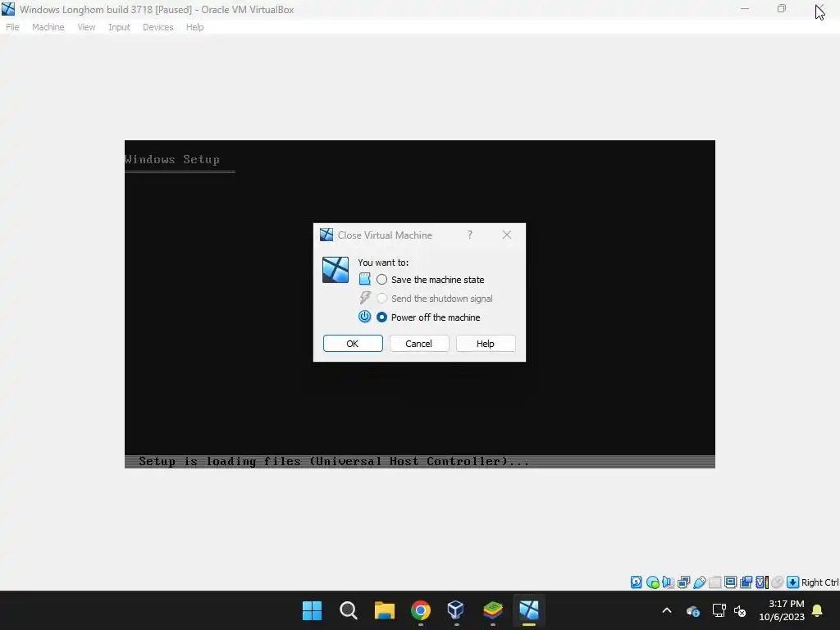Open the audio status bar icon
The image size is (840, 630).
coord(668,582)
